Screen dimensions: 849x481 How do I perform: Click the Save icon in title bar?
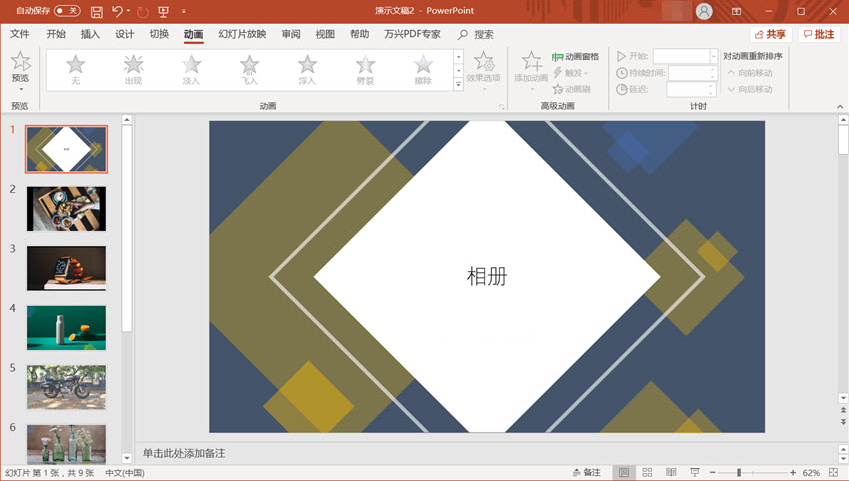[x=96, y=11]
